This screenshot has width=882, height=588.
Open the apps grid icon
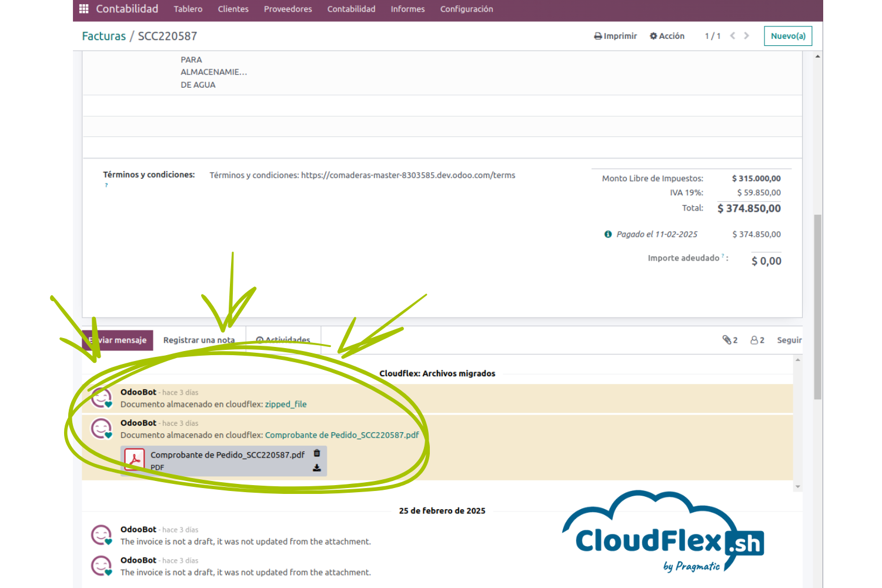coord(83,9)
